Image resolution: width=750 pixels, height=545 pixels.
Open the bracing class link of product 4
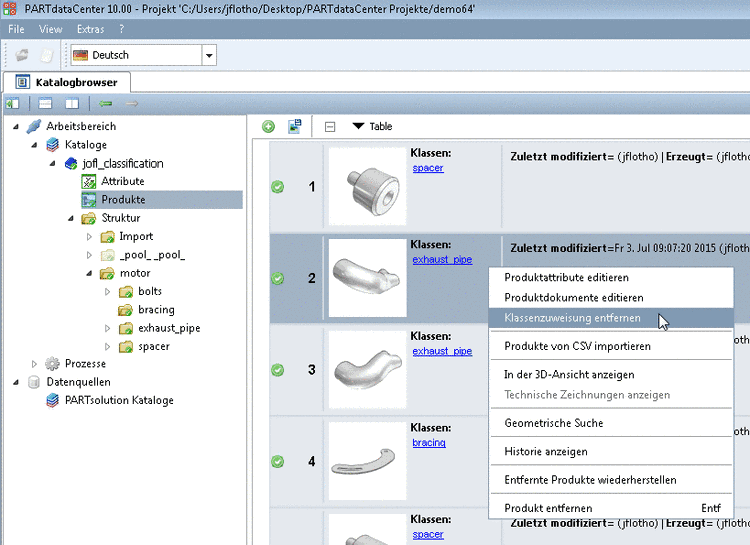tap(429, 443)
